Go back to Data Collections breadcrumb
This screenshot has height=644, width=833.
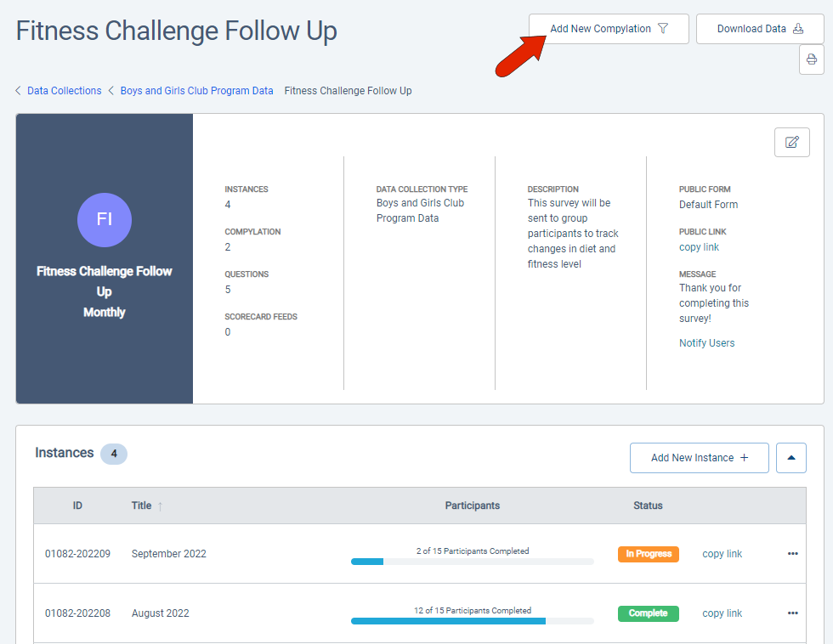65,91
